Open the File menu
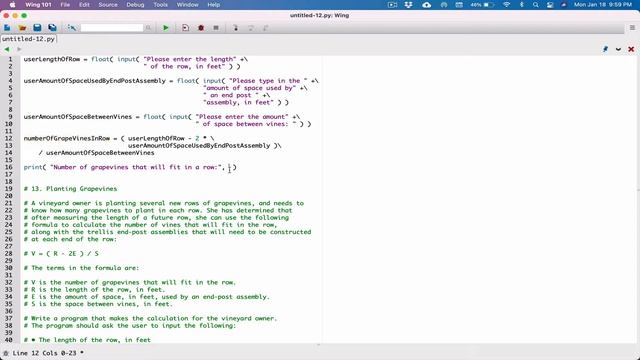 65,5
